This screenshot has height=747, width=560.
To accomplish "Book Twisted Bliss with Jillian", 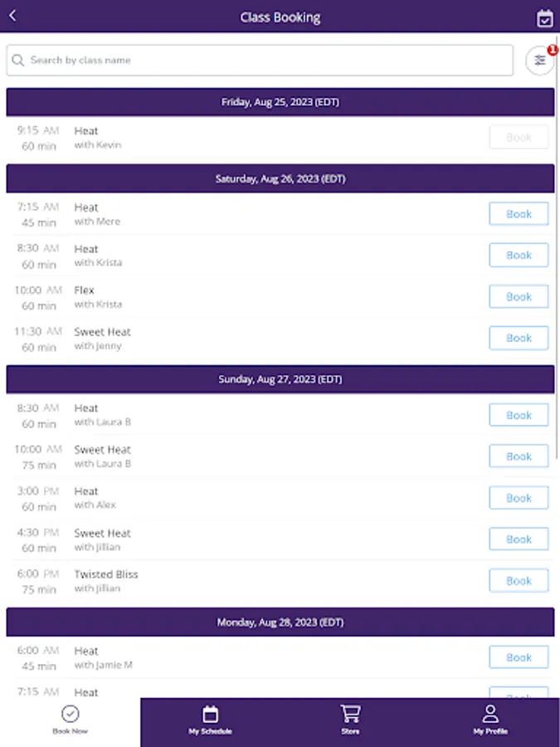I will (519, 581).
